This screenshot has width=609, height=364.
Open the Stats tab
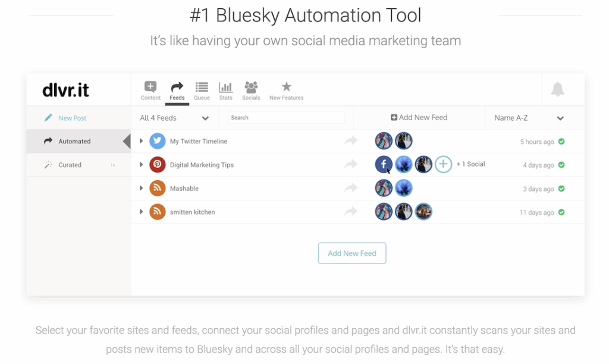coord(225,91)
